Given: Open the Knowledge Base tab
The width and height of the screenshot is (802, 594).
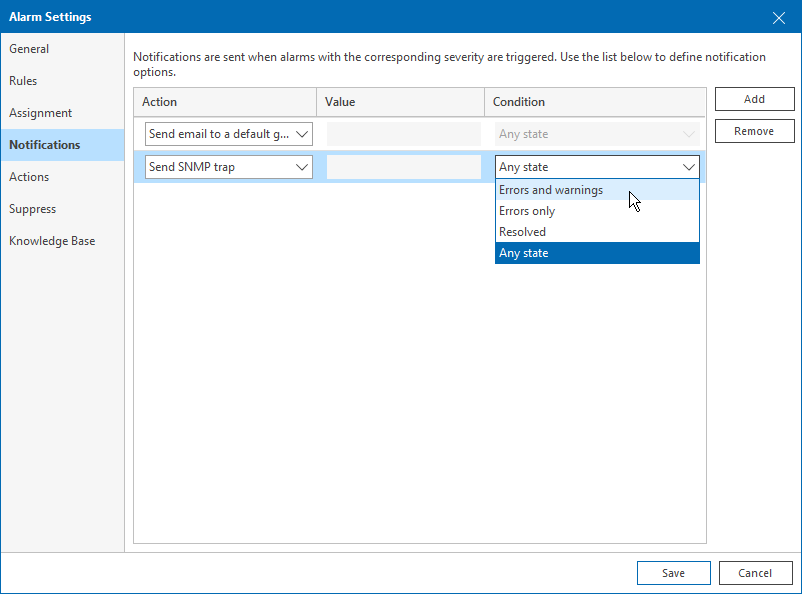Looking at the screenshot, I should [52, 241].
